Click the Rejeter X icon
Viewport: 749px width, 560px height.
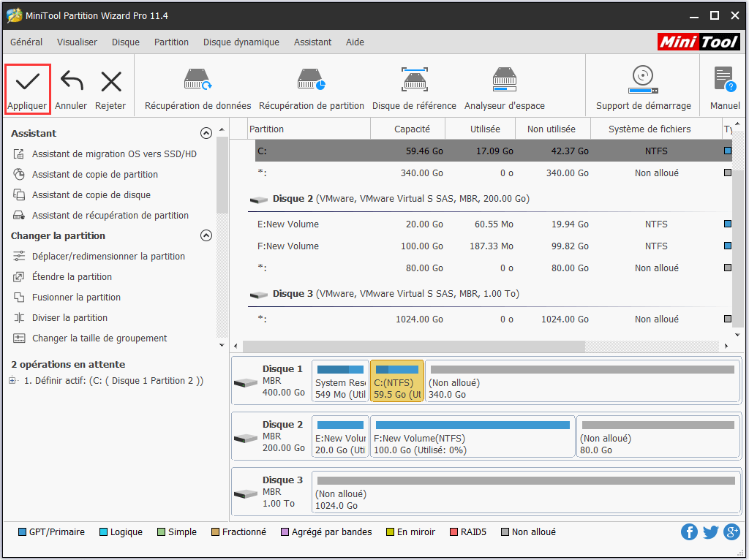click(111, 81)
